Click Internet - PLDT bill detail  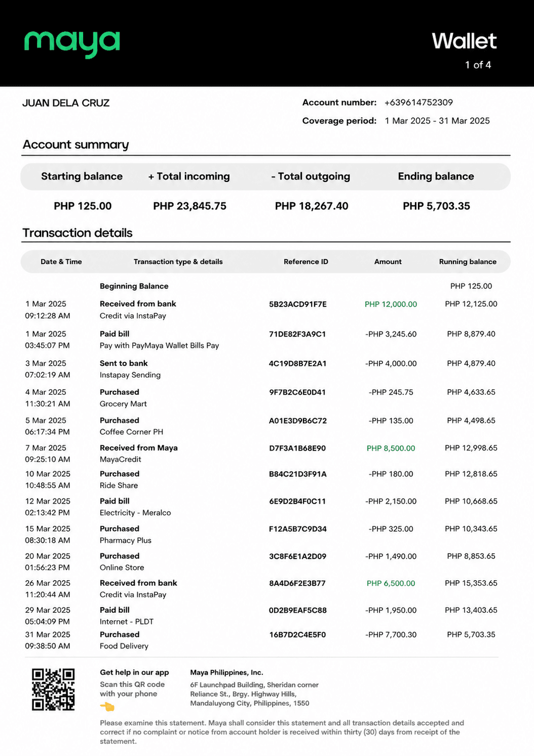click(127, 622)
